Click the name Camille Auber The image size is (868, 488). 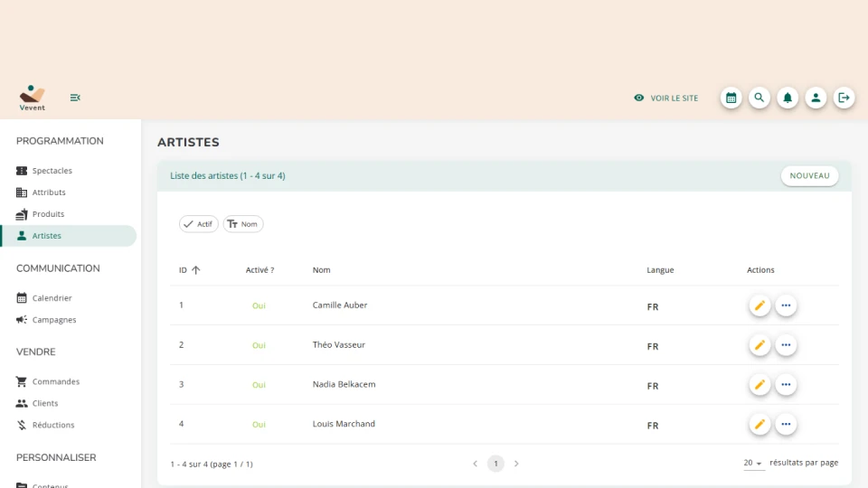point(340,305)
